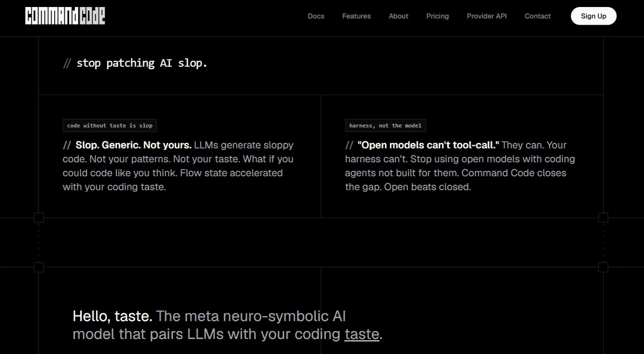Click the "stop patching AI slop." heading

pos(142,63)
